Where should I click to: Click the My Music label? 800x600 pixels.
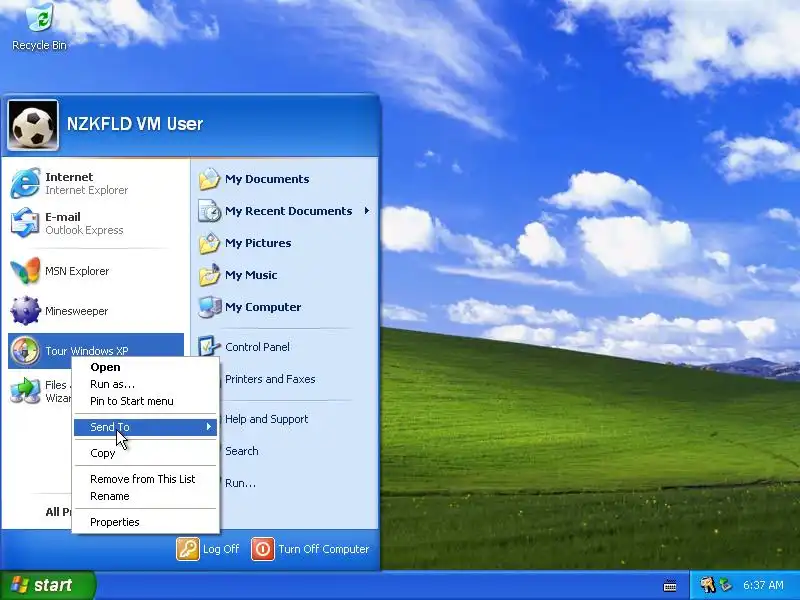pos(251,275)
